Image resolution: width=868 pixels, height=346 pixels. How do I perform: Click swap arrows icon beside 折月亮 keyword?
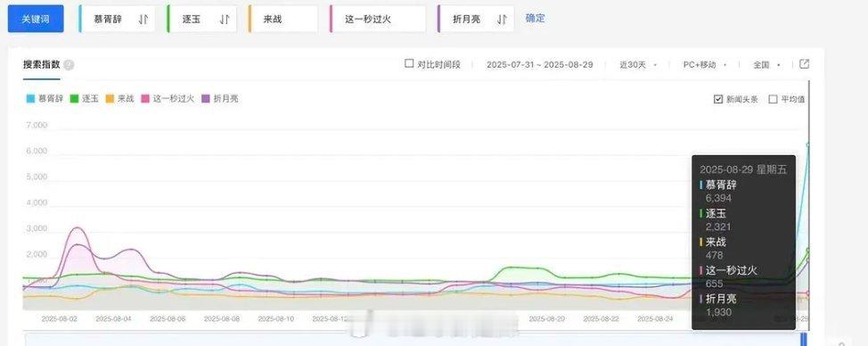pos(502,20)
